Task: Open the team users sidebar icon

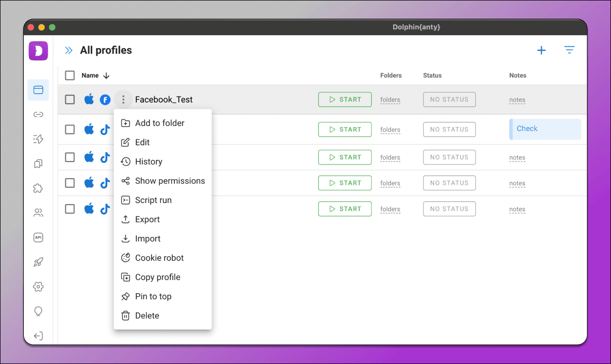Action: pyautogui.click(x=38, y=213)
